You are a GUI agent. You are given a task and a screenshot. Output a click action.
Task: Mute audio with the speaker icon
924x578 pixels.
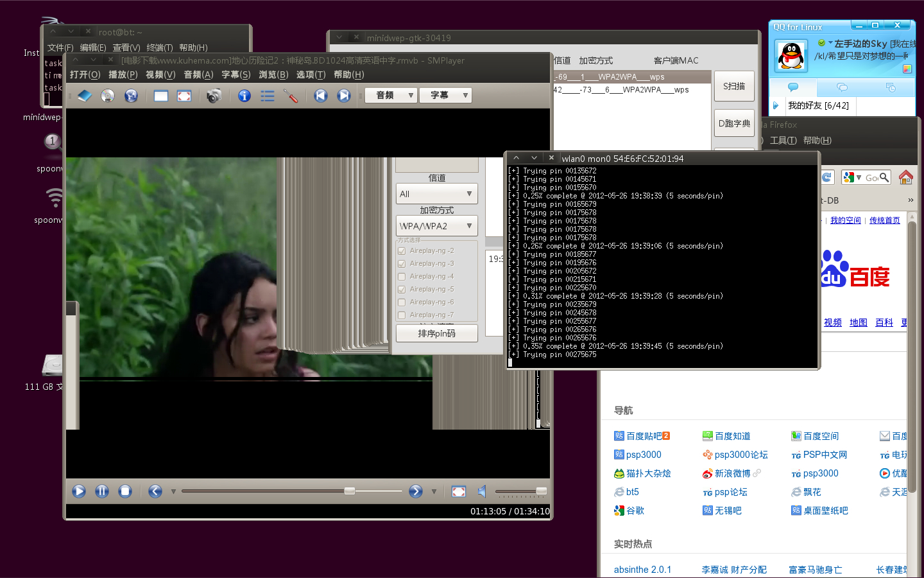pyautogui.click(x=482, y=491)
